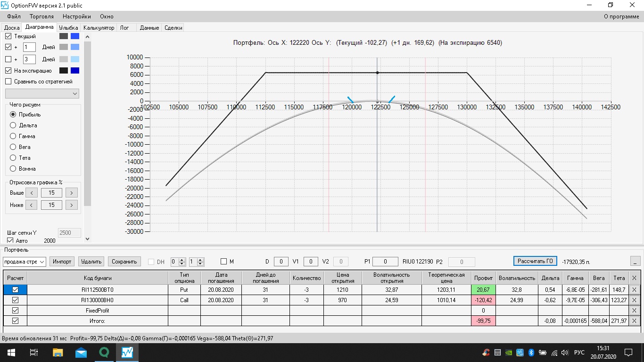Open the NVIDIA tray icon
This screenshot has height=362, width=644.
click(x=508, y=352)
